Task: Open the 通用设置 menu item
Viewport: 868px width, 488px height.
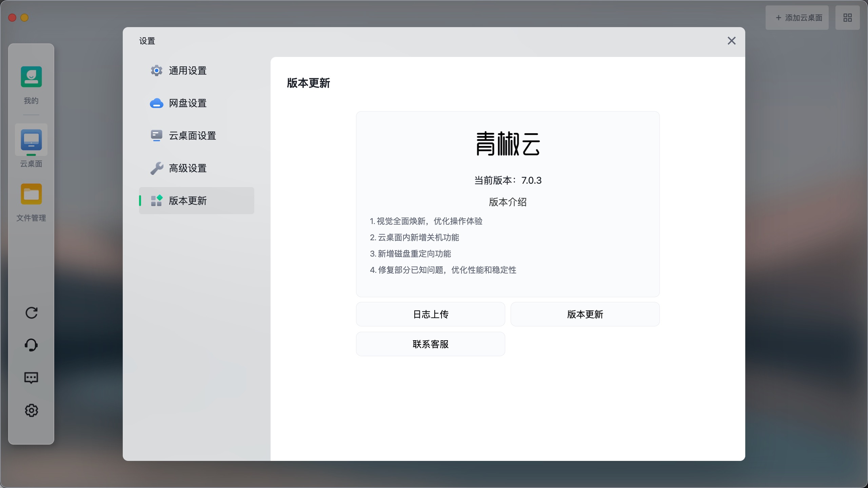Action: pyautogui.click(x=197, y=70)
